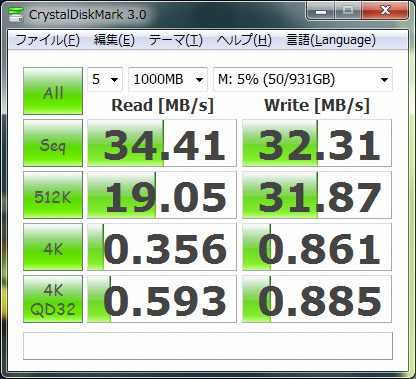Click the CrystalDiskMark app icon in title bar
The width and height of the screenshot is (416, 379).
click(15, 14)
